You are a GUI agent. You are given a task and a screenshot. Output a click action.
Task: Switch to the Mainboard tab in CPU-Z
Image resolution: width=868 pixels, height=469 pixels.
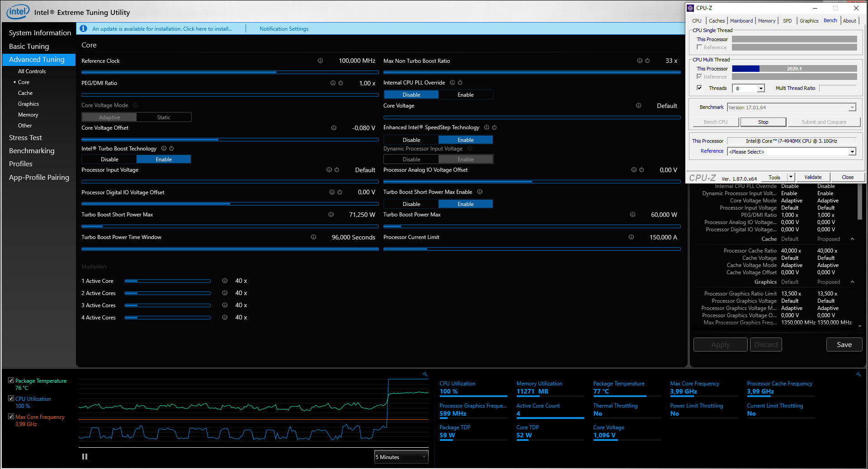741,21
